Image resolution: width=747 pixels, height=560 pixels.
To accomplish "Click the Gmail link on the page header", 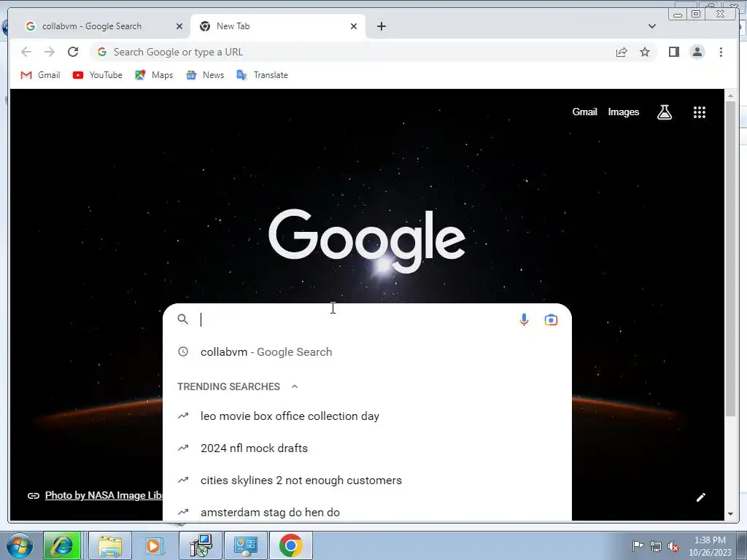I will click(x=584, y=112).
